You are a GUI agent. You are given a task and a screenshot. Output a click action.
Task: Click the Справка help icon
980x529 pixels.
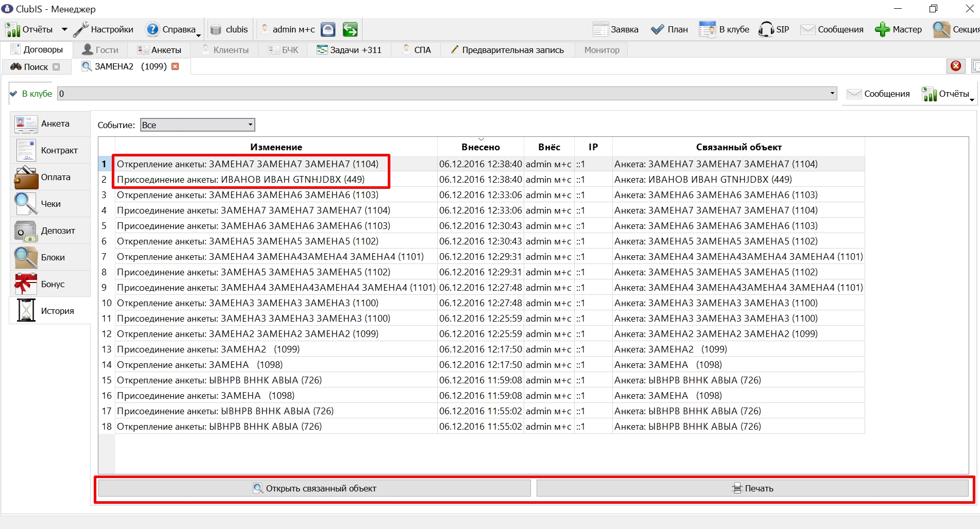tap(152, 29)
